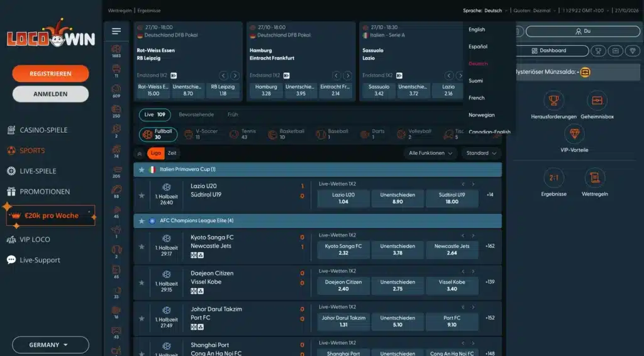
Task: Favorite the Kyoto Sanga FC match star
Action: click(x=142, y=247)
